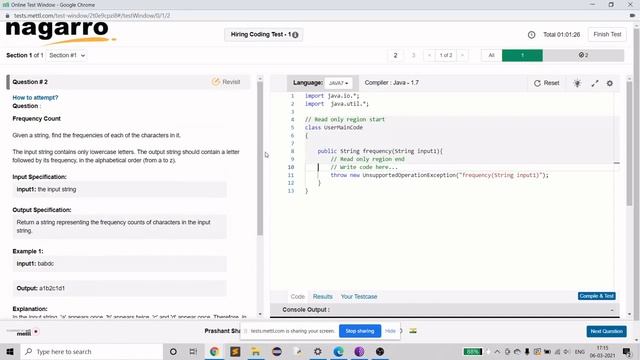640x360 pixels.
Task: Go to question number 2
Action: point(395,55)
